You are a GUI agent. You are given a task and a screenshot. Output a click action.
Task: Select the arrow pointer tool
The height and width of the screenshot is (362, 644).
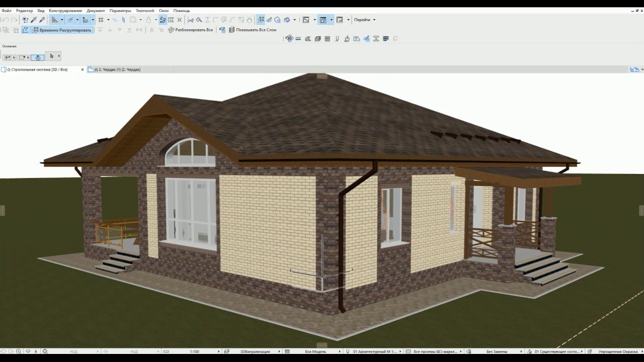[x=51, y=56]
